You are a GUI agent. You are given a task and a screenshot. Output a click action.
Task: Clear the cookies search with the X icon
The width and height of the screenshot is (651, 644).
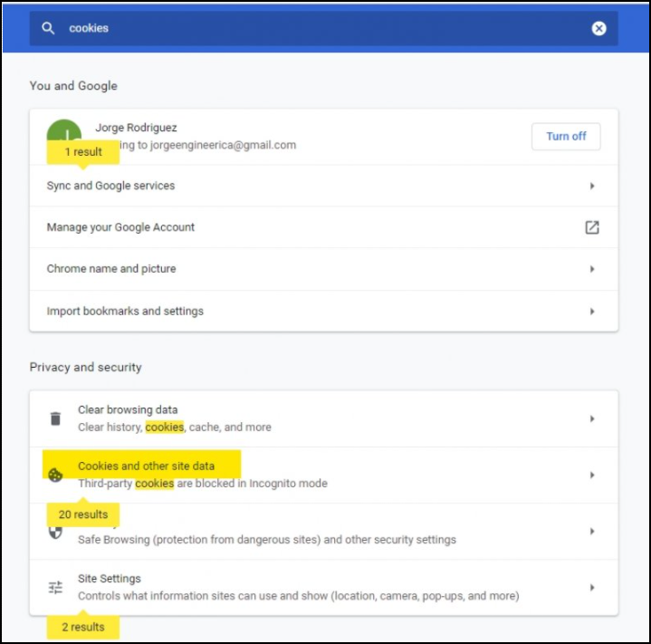click(x=598, y=28)
